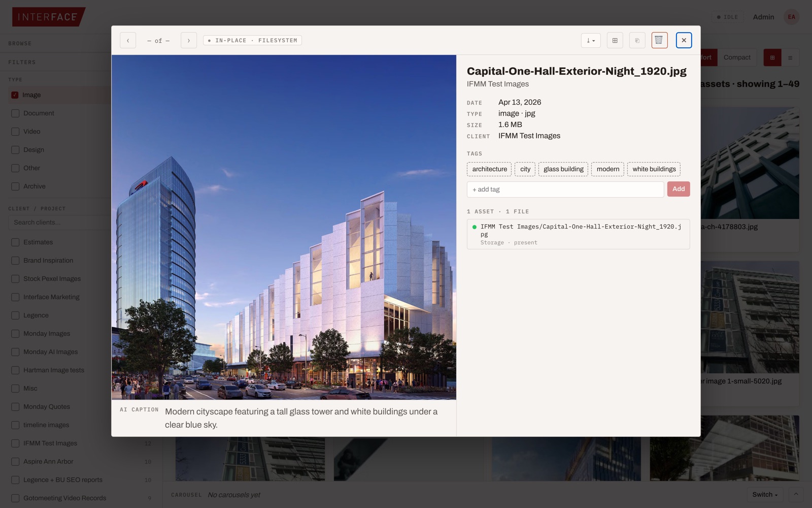The height and width of the screenshot is (508, 812).
Task: Click the Add tag button
Action: point(679,189)
